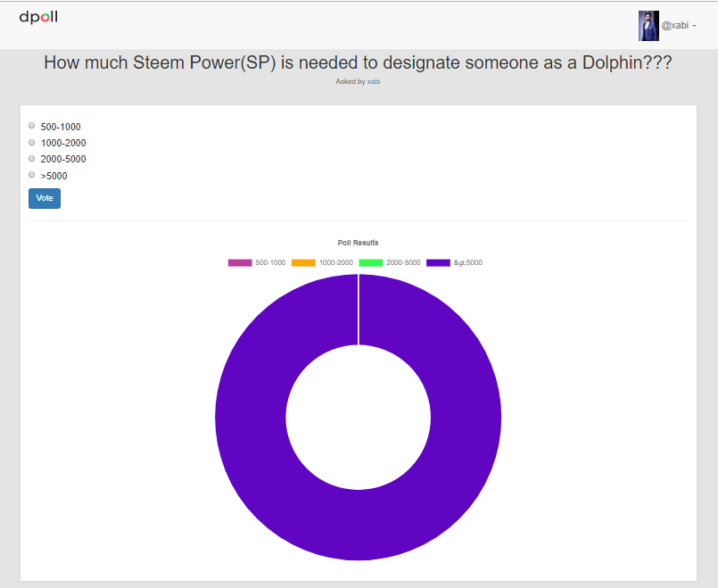The width and height of the screenshot is (718, 588).
Task: Click the &gt;5000 legend text
Action: (468, 263)
